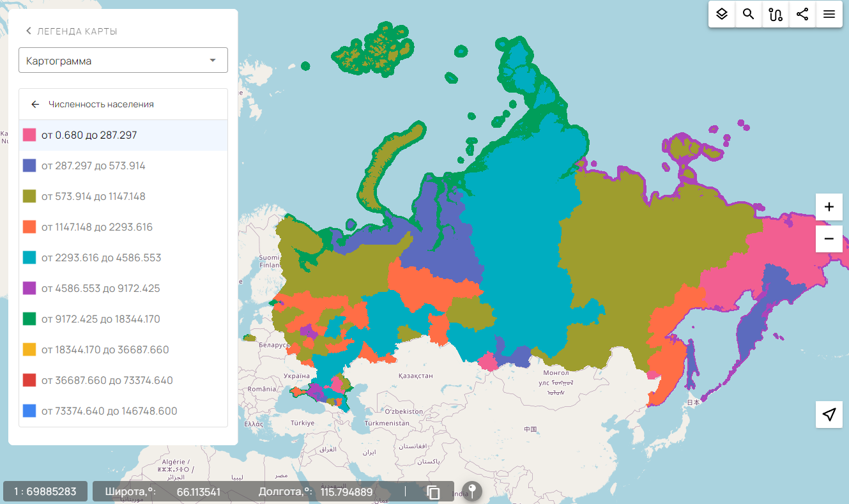Click the search magnifier icon

click(x=749, y=14)
